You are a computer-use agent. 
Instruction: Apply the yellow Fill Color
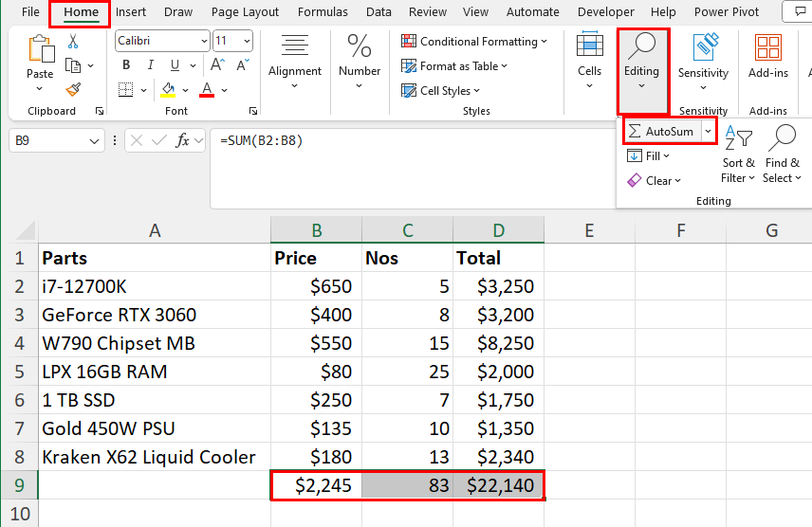168,89
